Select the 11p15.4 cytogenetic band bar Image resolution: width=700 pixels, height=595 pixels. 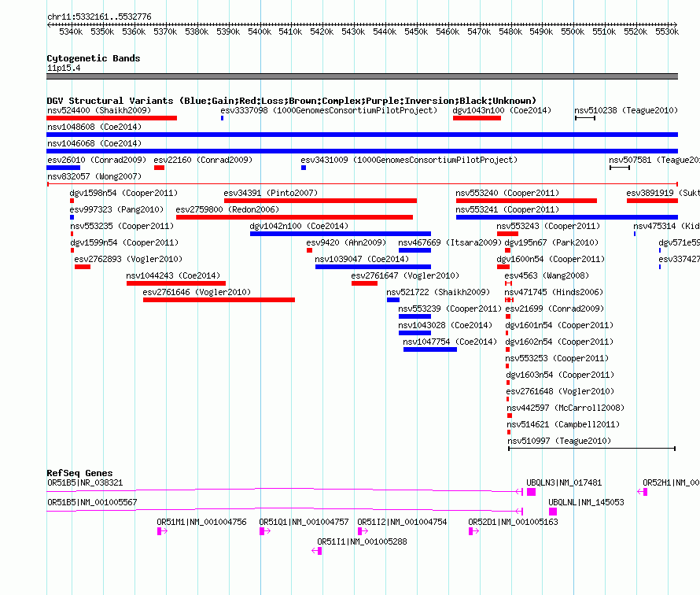tap(362, 76)
